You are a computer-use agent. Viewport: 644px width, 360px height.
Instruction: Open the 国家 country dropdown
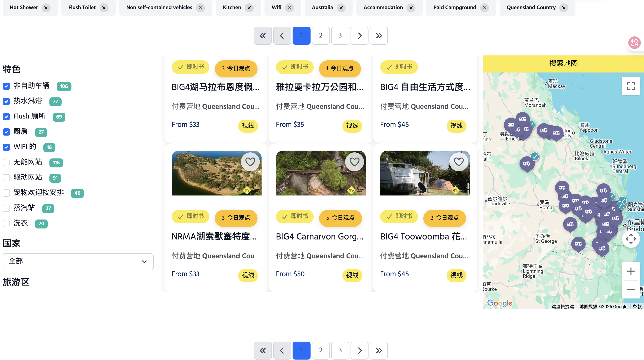(78, 261)
